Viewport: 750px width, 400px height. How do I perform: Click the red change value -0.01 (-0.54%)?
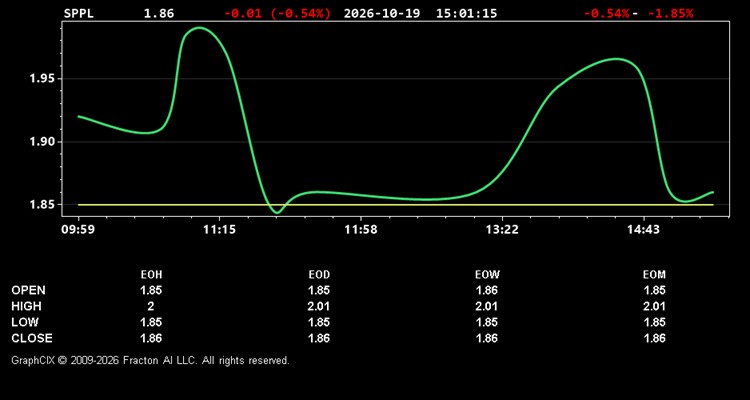click(x=277, y=13)
